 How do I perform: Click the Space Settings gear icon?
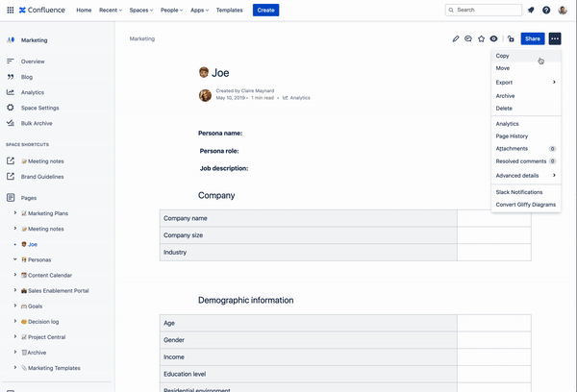point(11,108)
